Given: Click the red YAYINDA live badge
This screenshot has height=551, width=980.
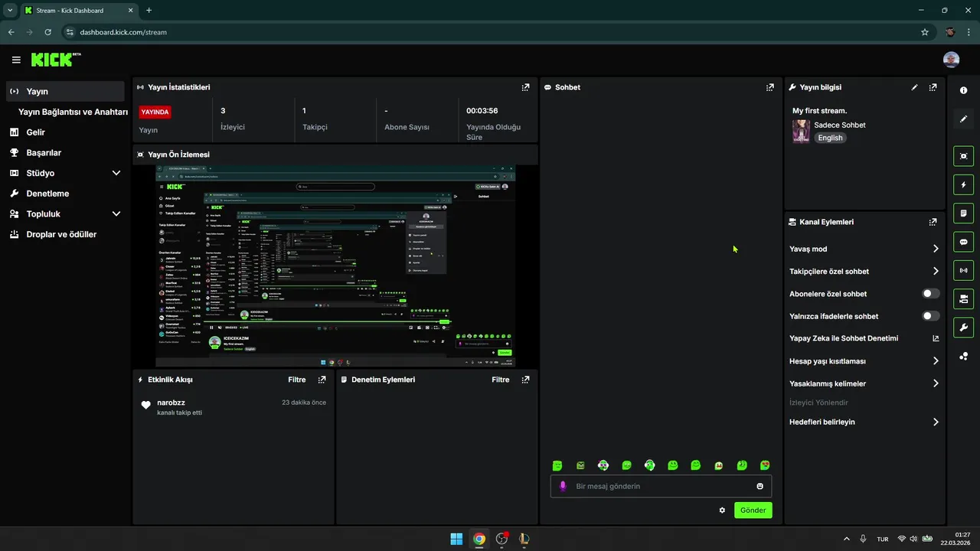Looking at the screenshot, I should coord(155,112).
